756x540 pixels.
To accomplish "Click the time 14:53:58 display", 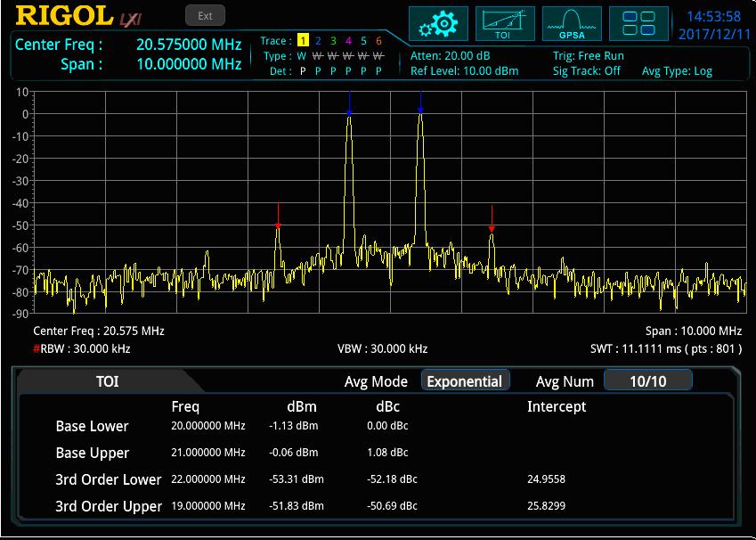I will (713, 16).
